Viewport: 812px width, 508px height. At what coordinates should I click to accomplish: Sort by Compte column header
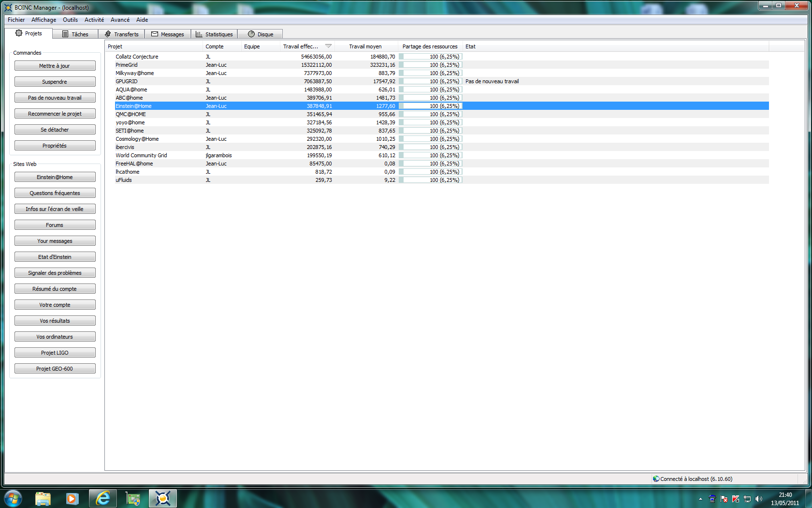click(222, 46)
